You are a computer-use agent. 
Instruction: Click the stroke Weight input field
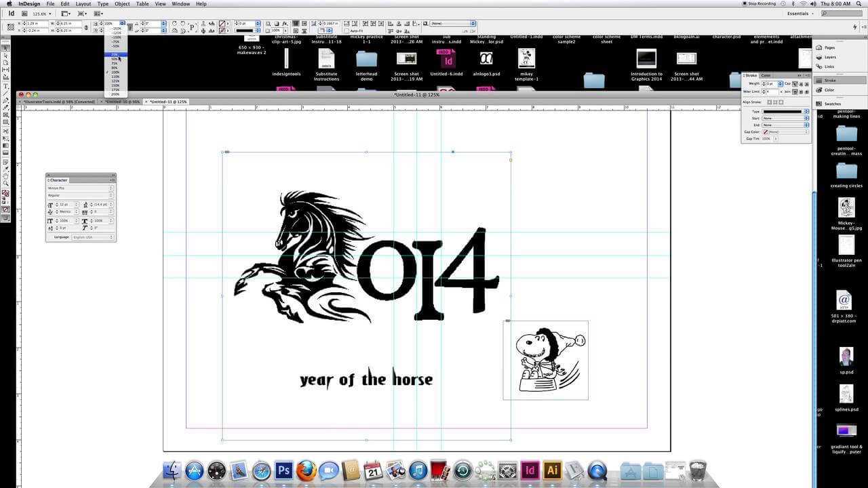tap(771, 83)
